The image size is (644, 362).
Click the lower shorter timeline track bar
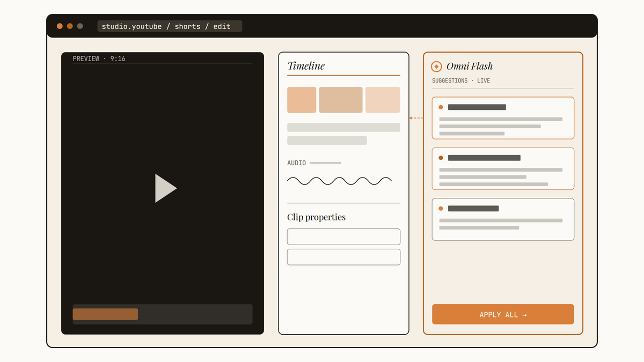pyautogui.click(x=327, y=141)
